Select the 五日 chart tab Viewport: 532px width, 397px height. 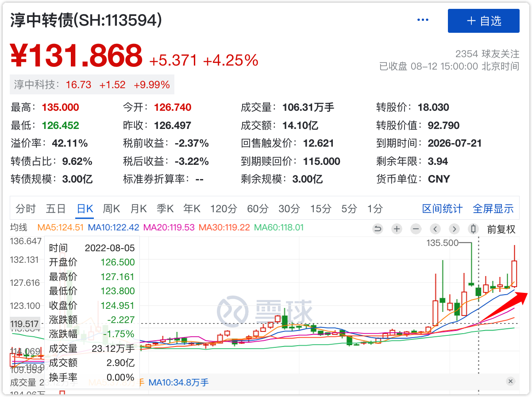[56, 209]
